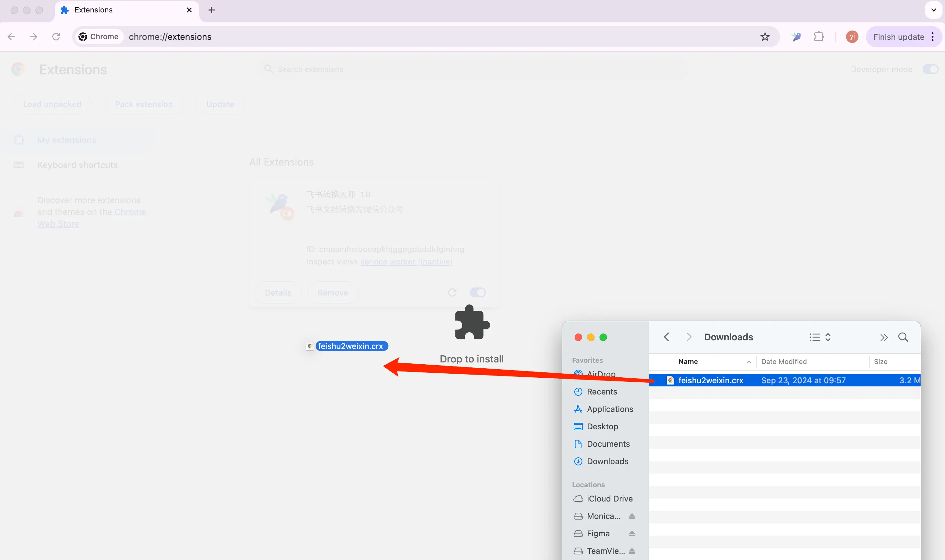Click the Finder search magnifier icon

(x=903, y=337)
